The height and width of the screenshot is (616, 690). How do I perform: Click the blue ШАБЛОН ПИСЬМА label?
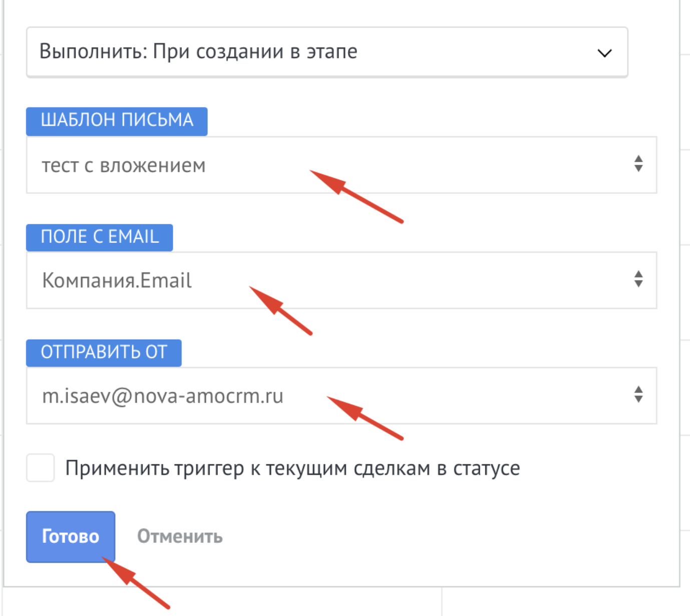pos(117,121)
